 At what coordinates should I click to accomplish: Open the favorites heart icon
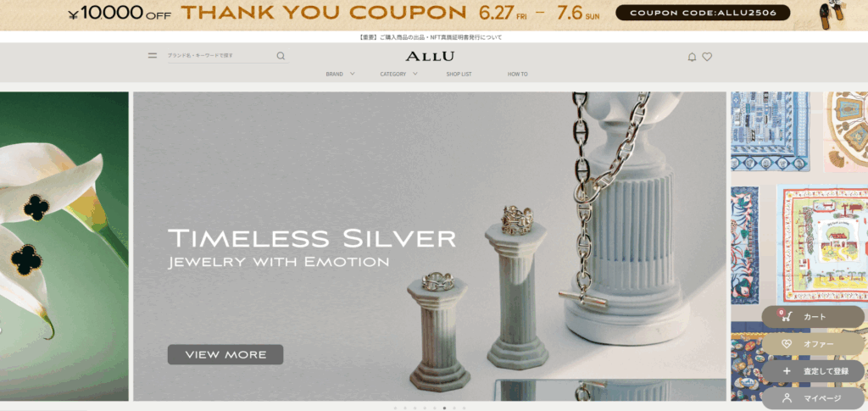coord(707,57)
